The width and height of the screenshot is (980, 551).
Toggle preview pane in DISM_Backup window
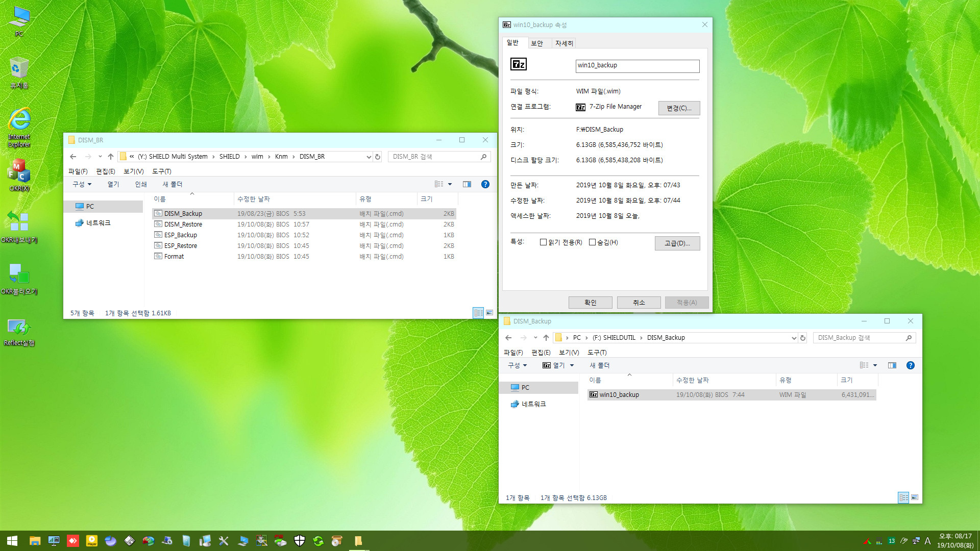pos(892,365)
